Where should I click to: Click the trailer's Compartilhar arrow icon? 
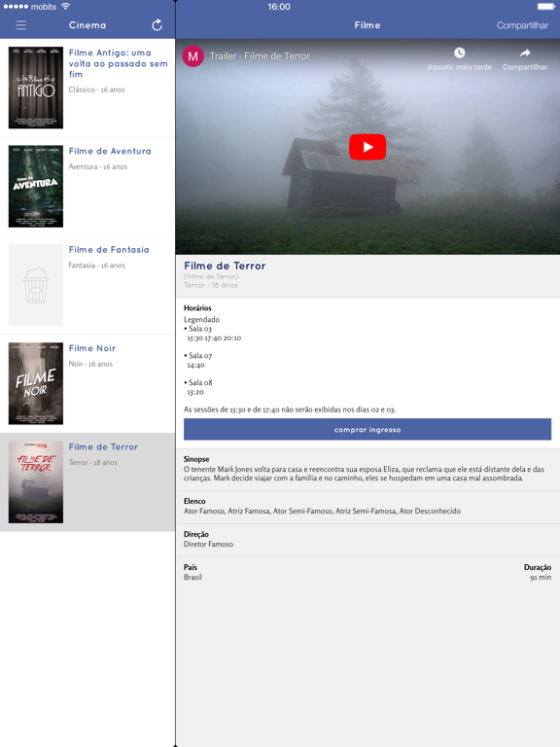click(x=525, y=53)
